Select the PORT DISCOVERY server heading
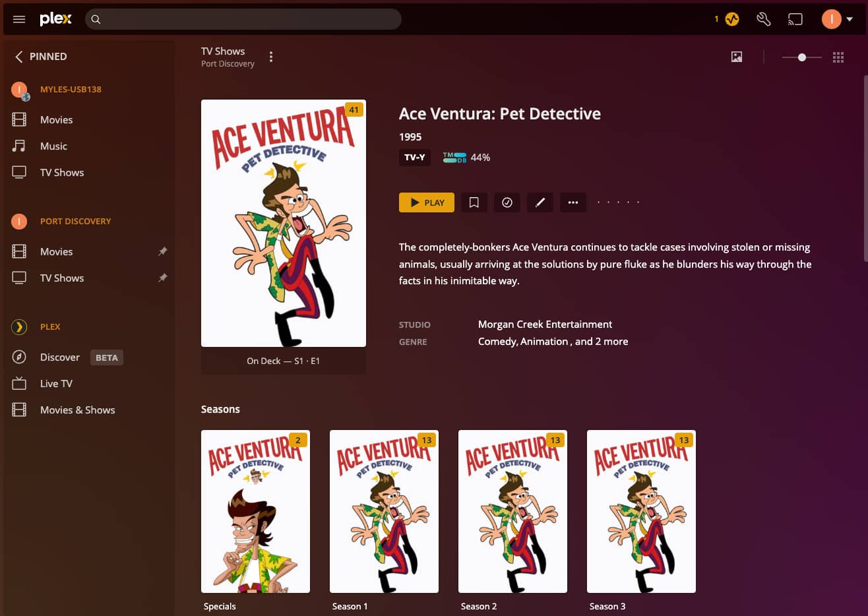 point(75,221)
